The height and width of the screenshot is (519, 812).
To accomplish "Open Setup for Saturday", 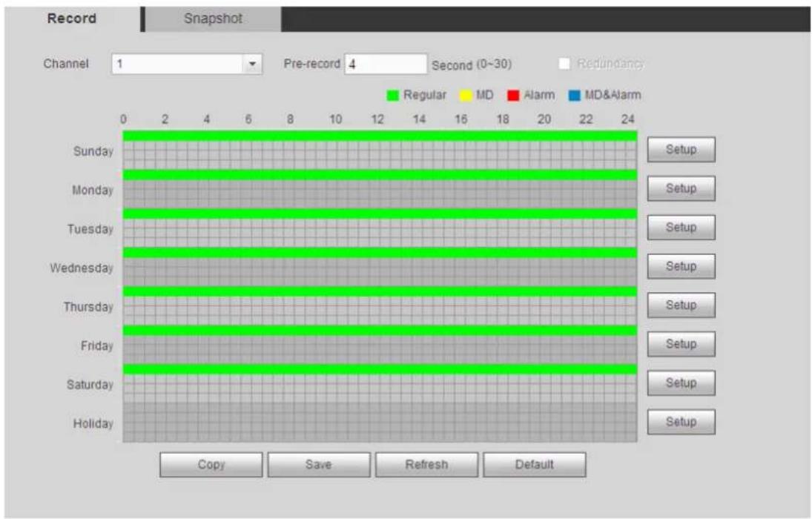I will (681, 383).
